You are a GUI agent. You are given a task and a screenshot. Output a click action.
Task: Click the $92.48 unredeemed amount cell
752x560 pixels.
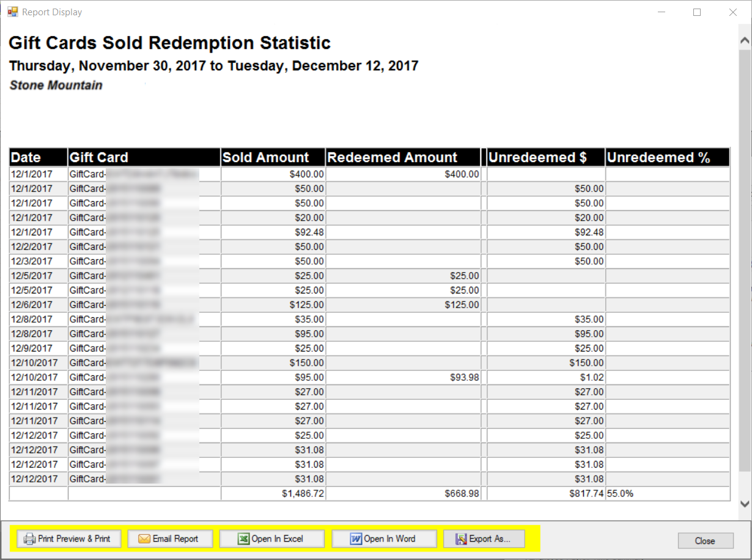tap(545, 232)
